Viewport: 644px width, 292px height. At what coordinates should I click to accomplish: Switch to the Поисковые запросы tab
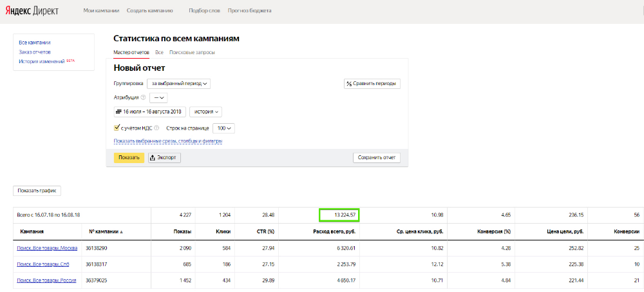pyautogui.click(x=192, y=53)
